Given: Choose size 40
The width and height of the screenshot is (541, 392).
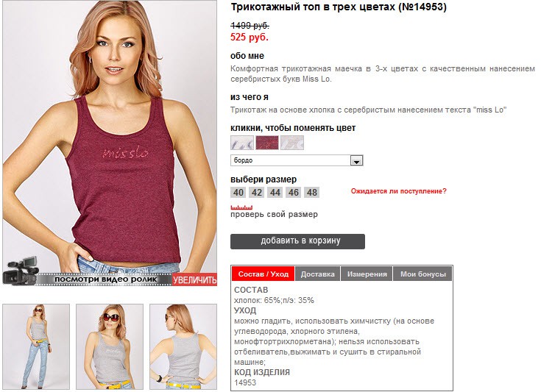Looking at the screenshot, I should pos(238,193).
